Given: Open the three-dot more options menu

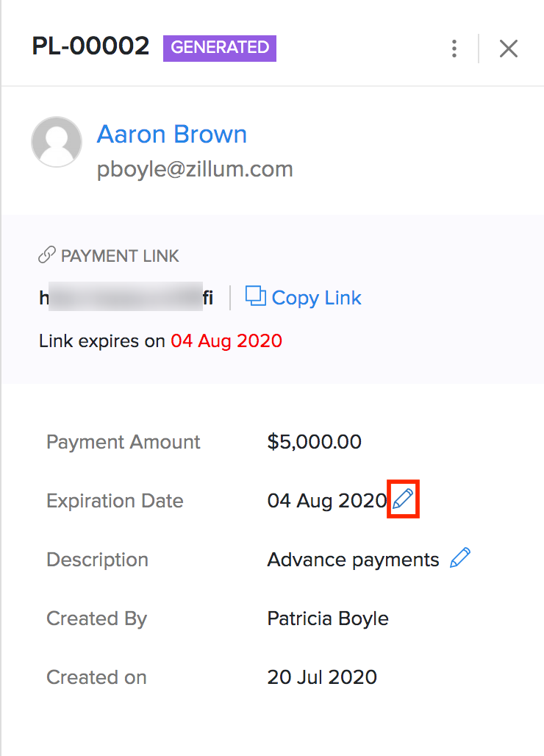Looking at the screenshot, I should [x=454, y=49].
